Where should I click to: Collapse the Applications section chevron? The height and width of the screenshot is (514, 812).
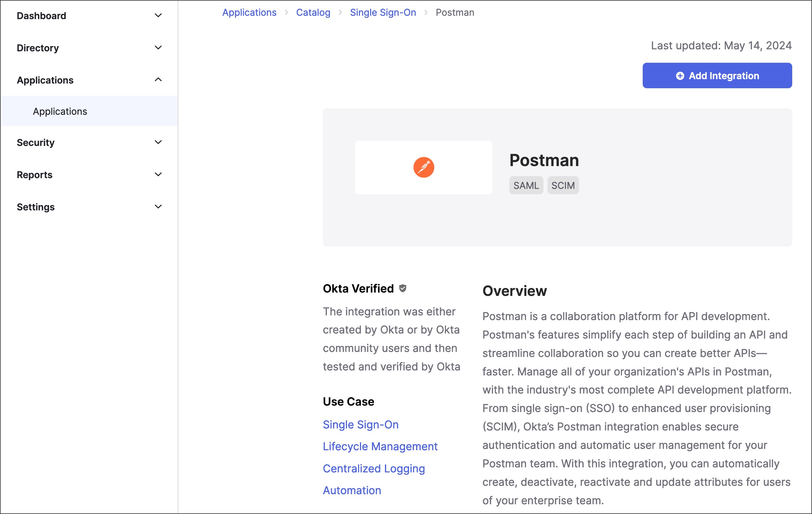coord(158,80)
